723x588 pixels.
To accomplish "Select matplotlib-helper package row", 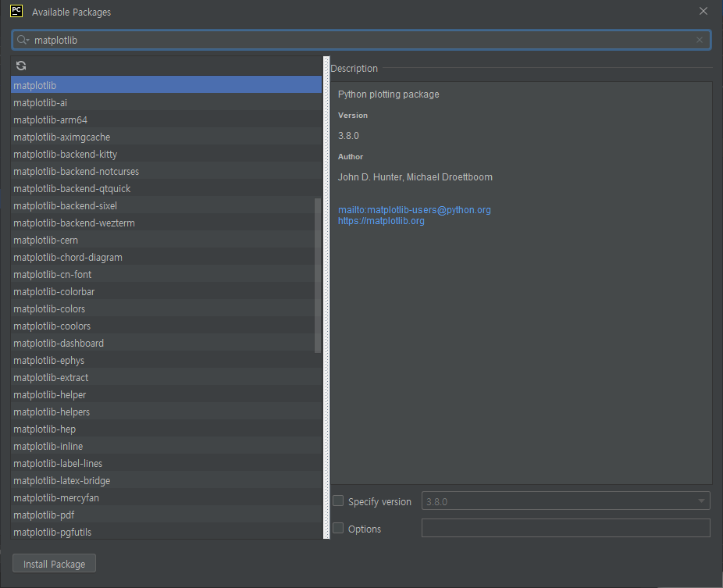I will (166, 395).
